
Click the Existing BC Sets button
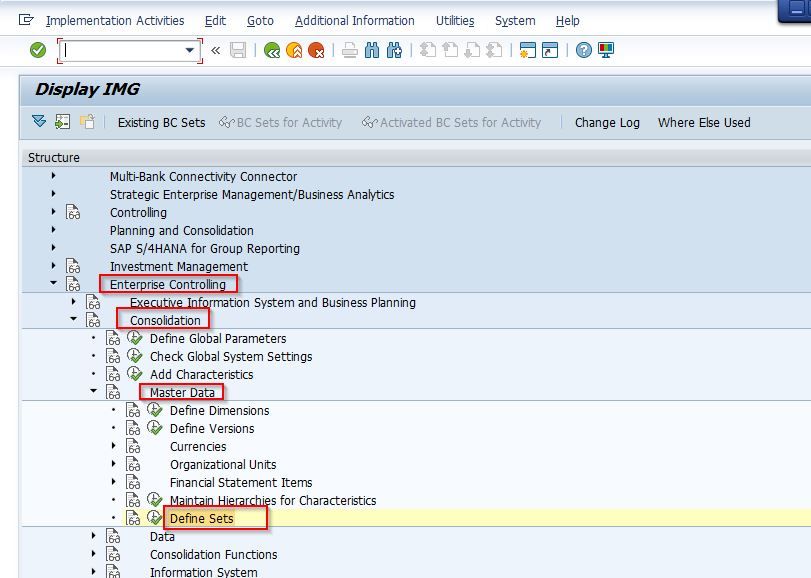click(161, 123)
